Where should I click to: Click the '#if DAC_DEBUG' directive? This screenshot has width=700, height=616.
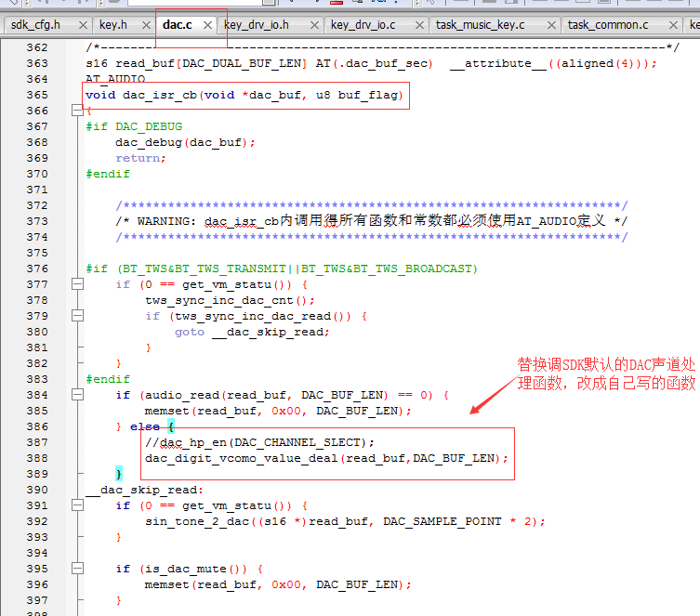134,126
